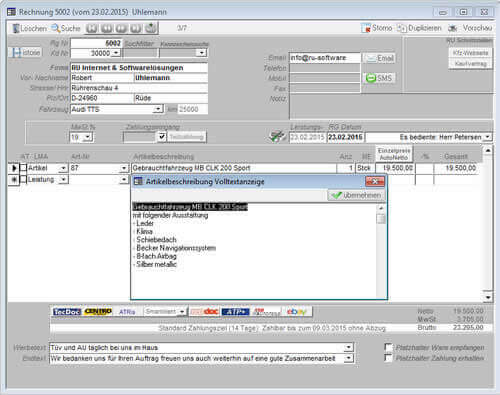500x395 pixels.
Task: Open the Artikel type dropdown
Action: [x=63, y=168]
